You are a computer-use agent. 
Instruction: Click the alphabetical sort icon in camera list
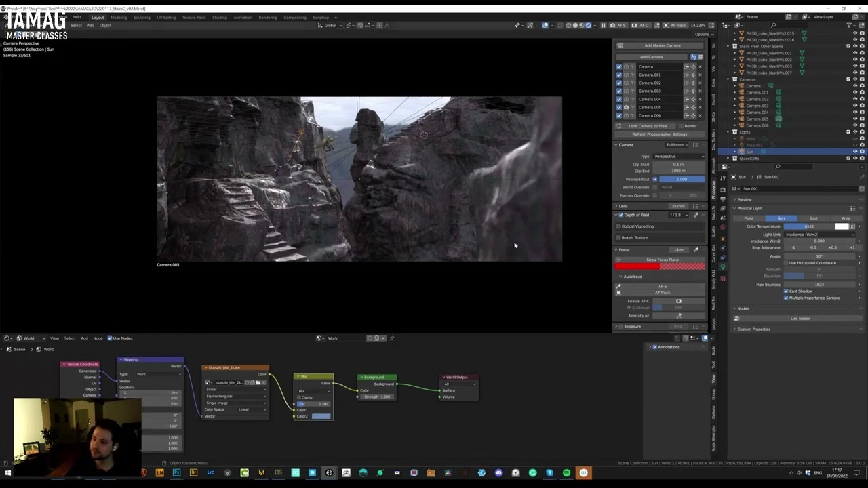tap(693, 57)
